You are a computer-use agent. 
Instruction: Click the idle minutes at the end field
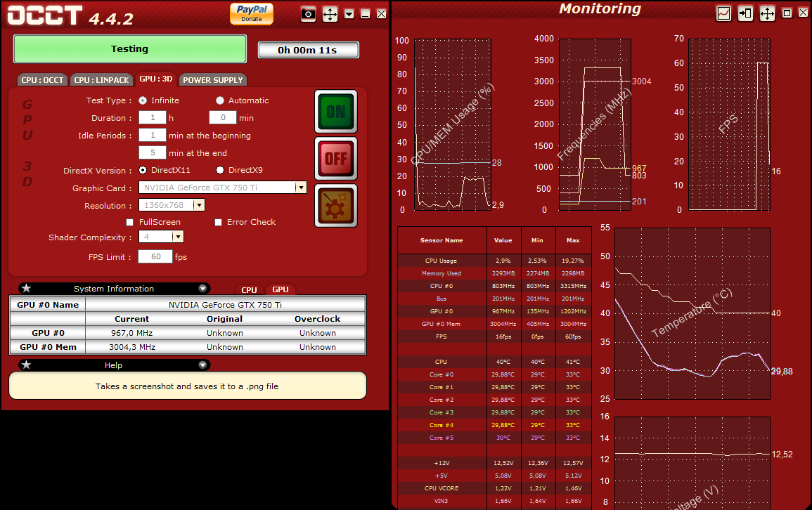153,152
